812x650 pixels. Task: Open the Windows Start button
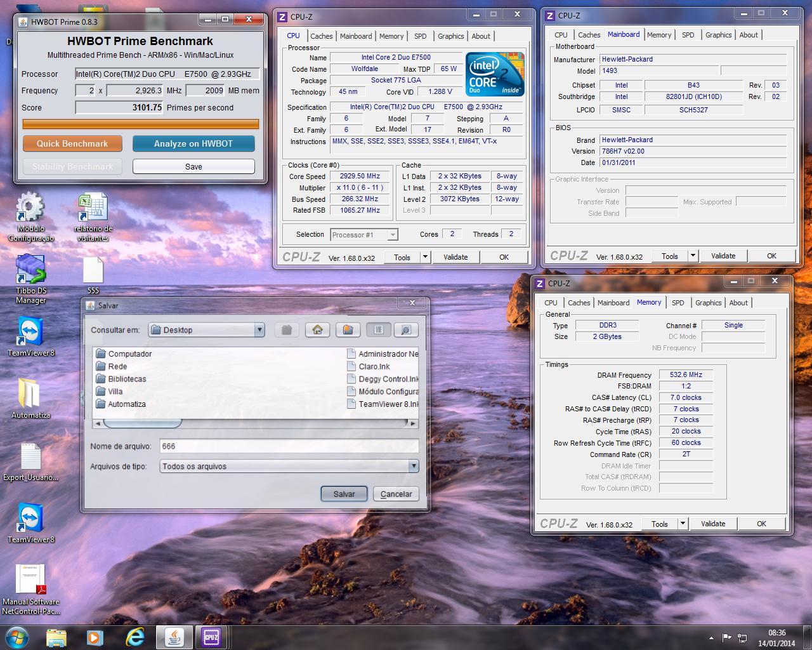tap(17, 637)
